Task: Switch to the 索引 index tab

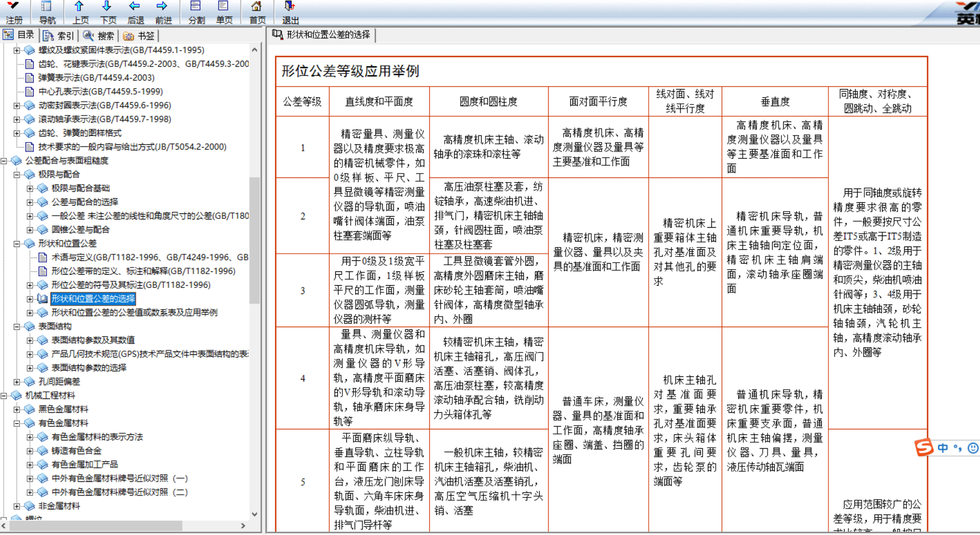Action: [59, 35]
